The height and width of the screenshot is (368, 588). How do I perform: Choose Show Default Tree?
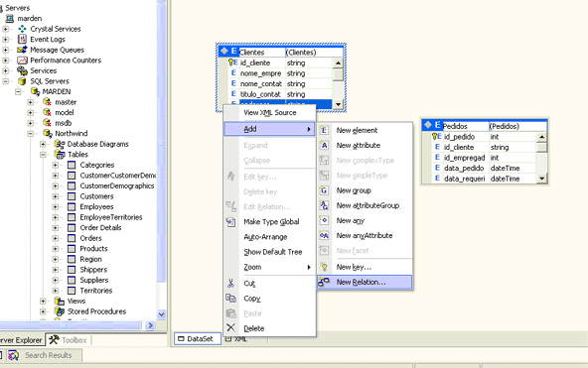[x=269, y=252]
